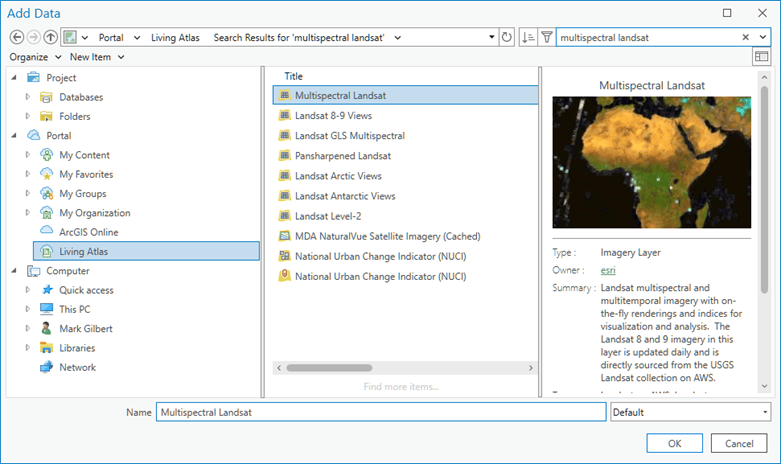
Task: Open the search history dropdown
Action: click(763, 37)
